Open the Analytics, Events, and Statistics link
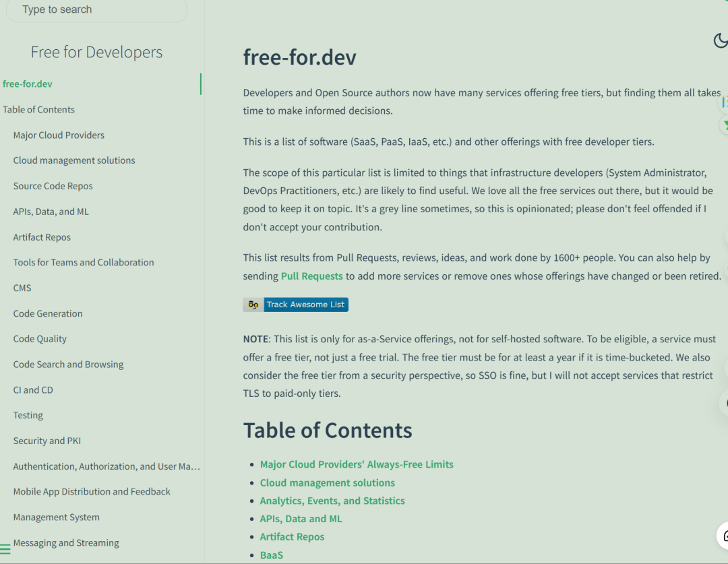 click(332, 501)
